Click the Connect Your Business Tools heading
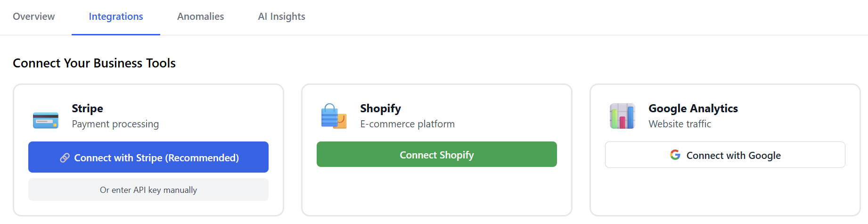The width and height of the screenshot is (868, 224). (x=94, y=63)
